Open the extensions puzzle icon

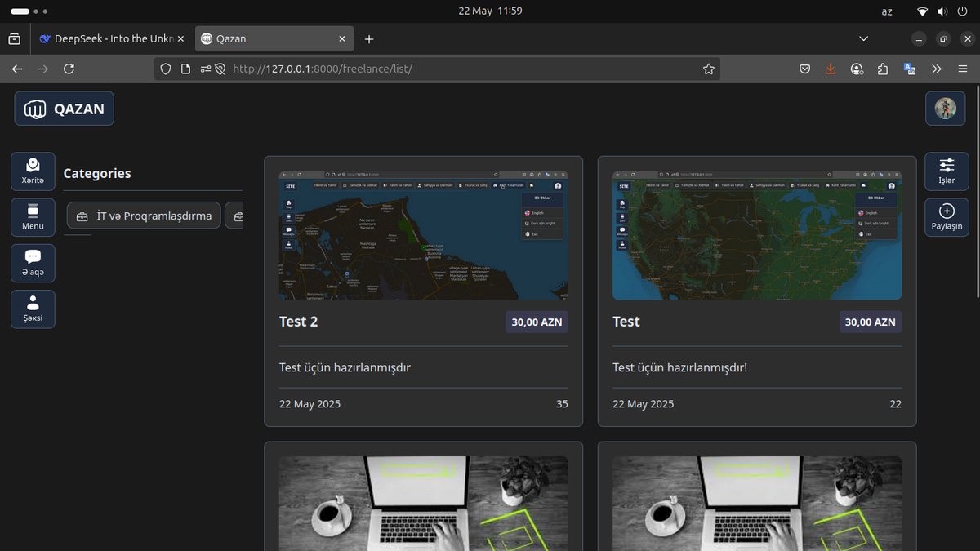pos(883,69)
